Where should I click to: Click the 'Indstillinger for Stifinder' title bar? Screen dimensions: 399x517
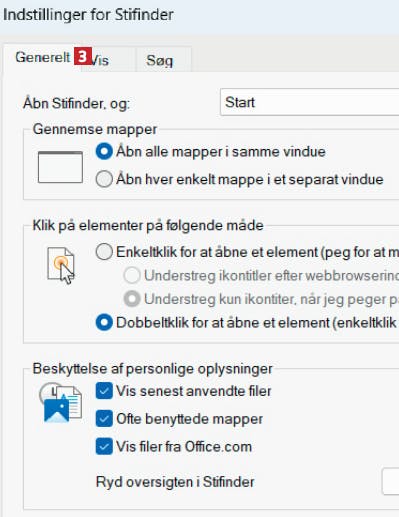[88, 15]
